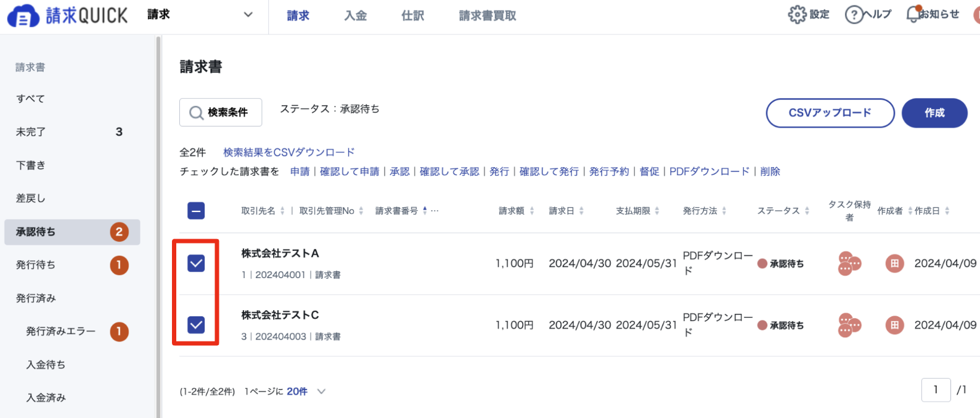Click the 作成 button
This screenshot has width=980, height=418.
(934, 113)
